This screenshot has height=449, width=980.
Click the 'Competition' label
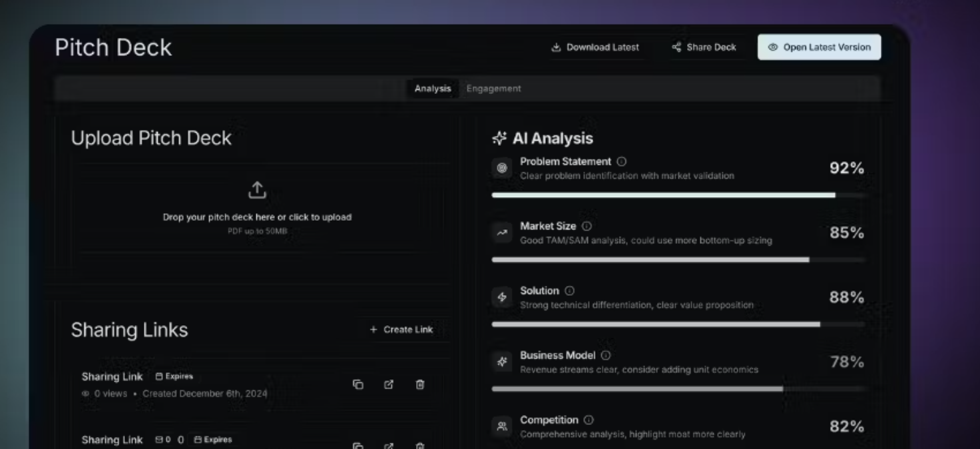[549, 420]
